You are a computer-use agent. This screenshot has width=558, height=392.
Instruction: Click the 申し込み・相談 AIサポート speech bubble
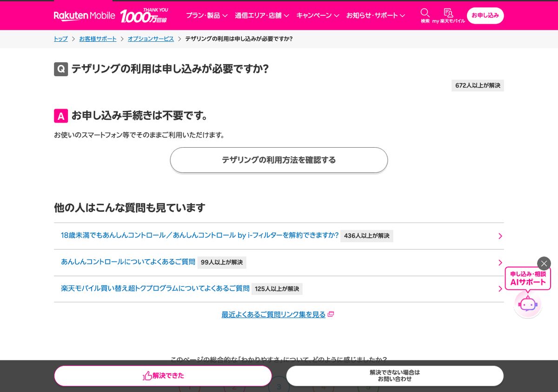click(x=528, y=278)
